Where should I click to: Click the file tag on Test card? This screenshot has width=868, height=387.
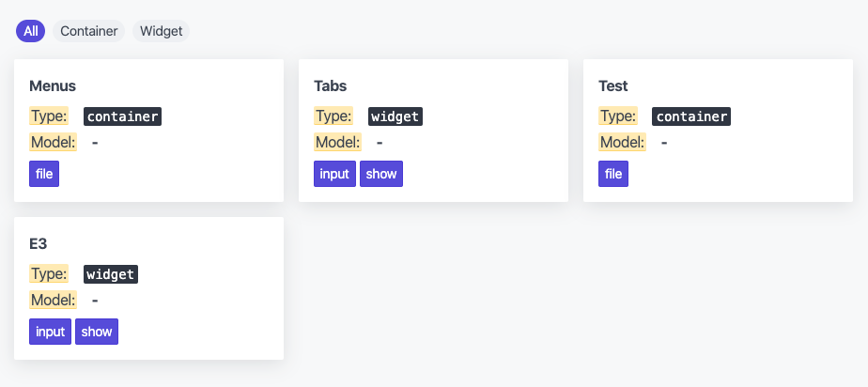coord(613,174)
